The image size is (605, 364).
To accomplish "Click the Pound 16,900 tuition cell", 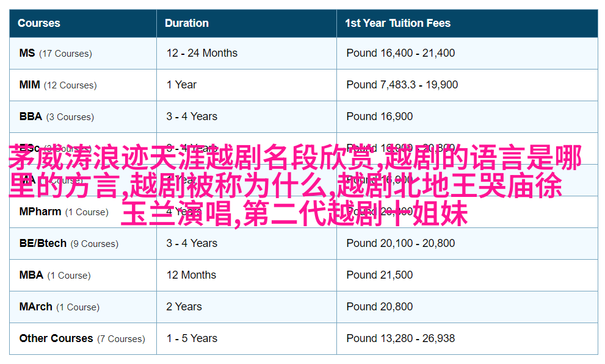I will click(x=379, y=116).
